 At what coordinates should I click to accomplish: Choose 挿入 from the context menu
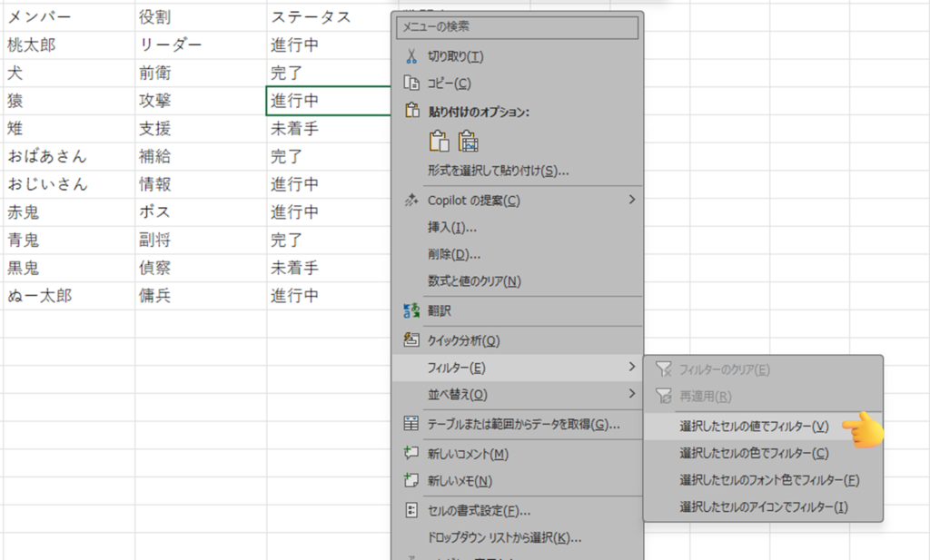pyautogui.click(x=452, y=227)
